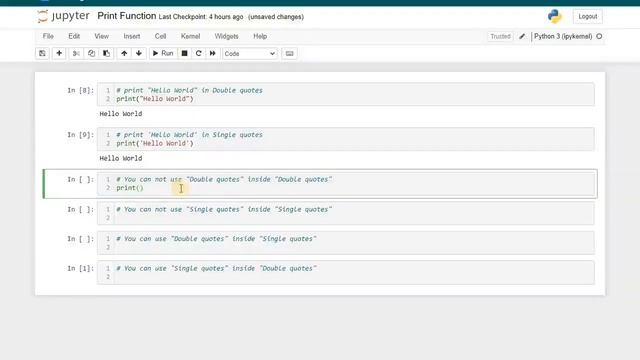Screen dimensions: 640x360
Task: Open the View menu
Action: (x=101, y=36)
